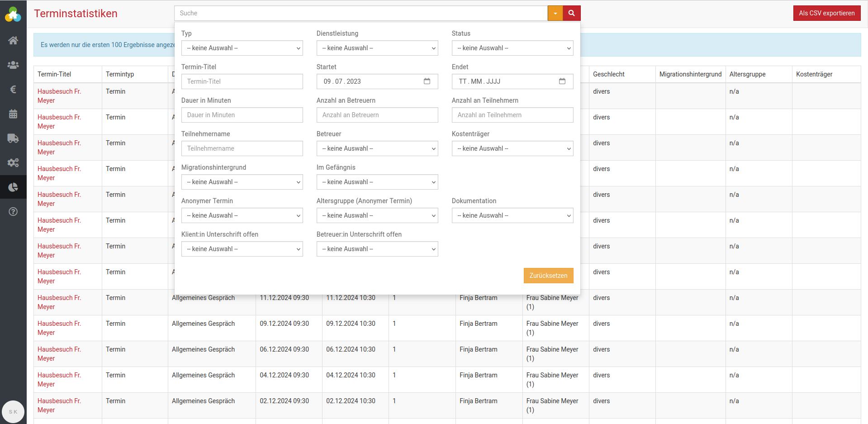
Task: Open the settings gears icon in sidebar
Action: (13, 163)
